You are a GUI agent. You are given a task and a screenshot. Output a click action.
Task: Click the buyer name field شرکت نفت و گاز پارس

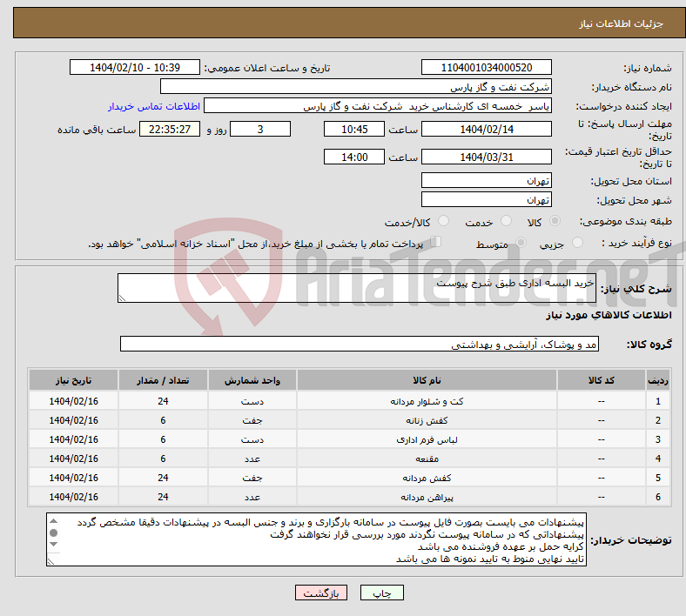click(x=356, y=86)
